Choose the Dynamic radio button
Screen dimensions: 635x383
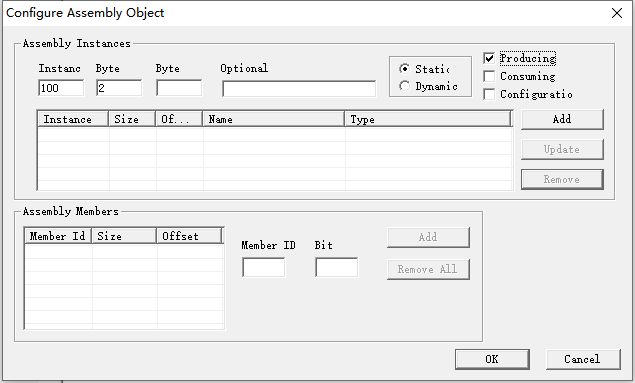point(404,86)
